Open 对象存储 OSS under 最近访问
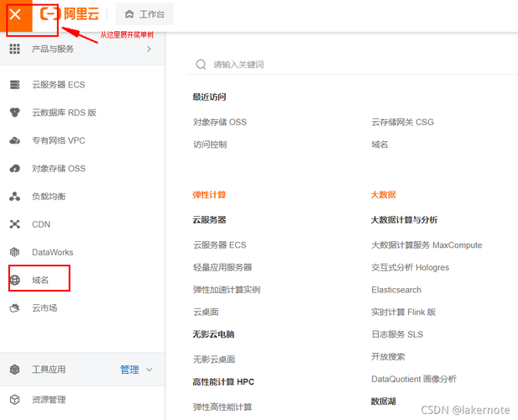This screenshot has width=518, height=420. (220, 123)
